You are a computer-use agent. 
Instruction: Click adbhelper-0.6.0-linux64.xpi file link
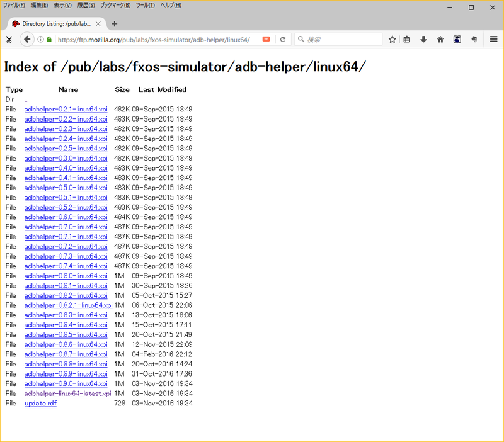[x=66, y=217]
